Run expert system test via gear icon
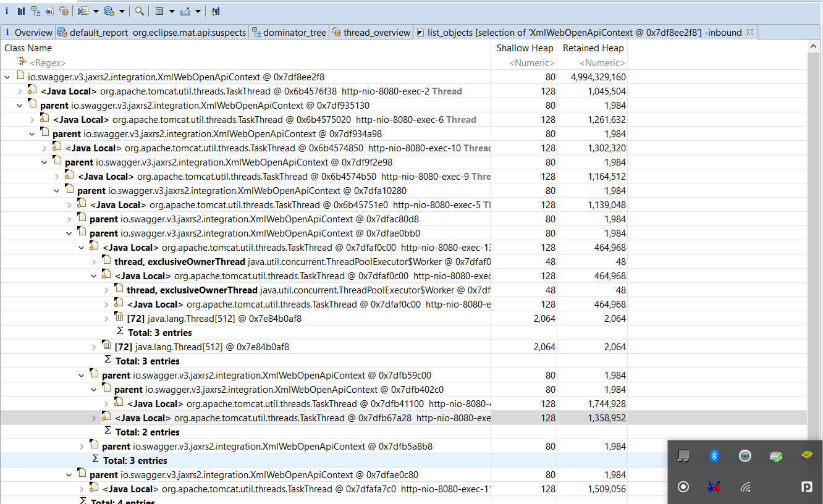This screenshot has width=823, height=504. 65,10
